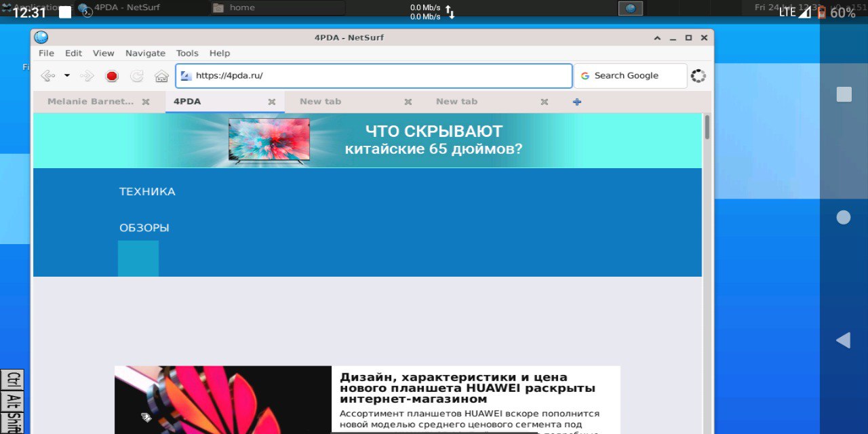Viewport: 868px width, 434px height.
Task: Go to the home page icon
Action: point(161,76)
